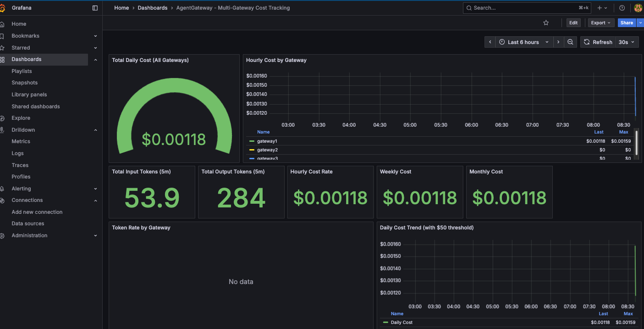Click the gateway2 yellow color swatch

[252, 150]
